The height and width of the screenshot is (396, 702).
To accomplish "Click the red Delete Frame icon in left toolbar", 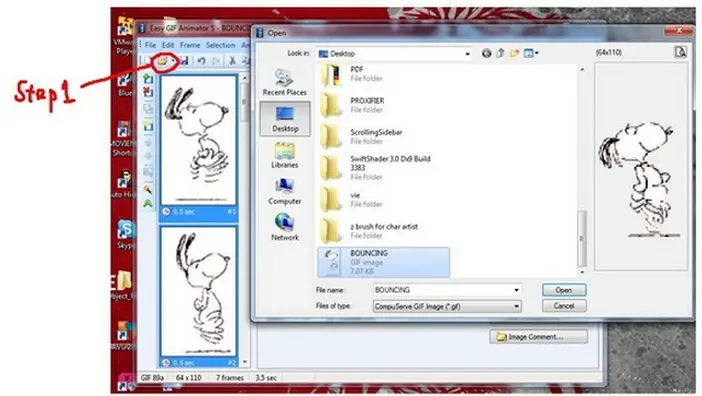I will click(148, 92).
